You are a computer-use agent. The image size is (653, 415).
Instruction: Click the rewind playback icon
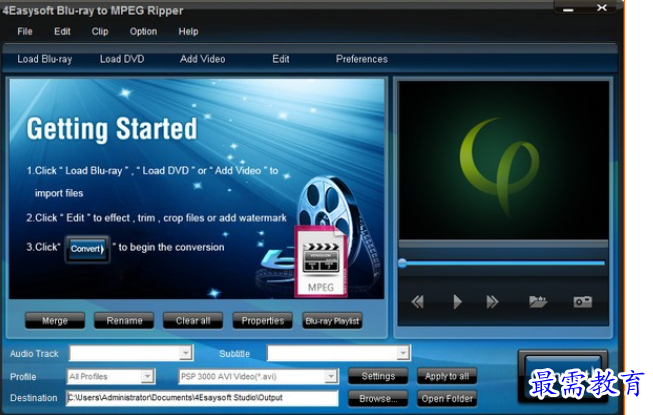(x=417, y=301)
